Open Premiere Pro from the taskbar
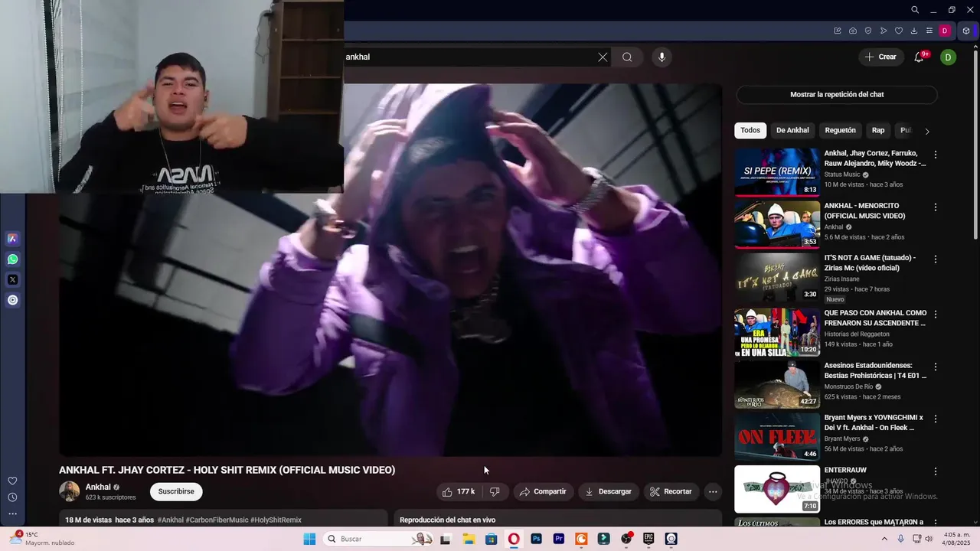This screenshot has height=551, width=980. [x=558, y=539]
